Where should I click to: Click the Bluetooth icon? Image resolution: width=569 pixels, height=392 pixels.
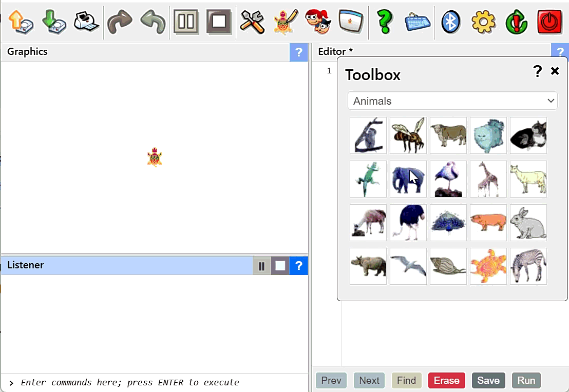coord(450,22)
